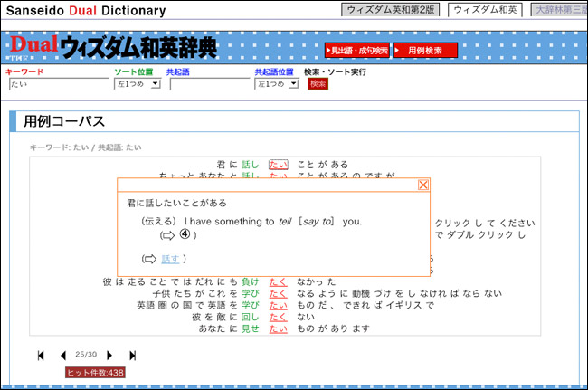This screenshot has height=390, width=588.
Task: Open the ソート位置 dropdown
Action: pyautogui.click(x=138, y=84)
